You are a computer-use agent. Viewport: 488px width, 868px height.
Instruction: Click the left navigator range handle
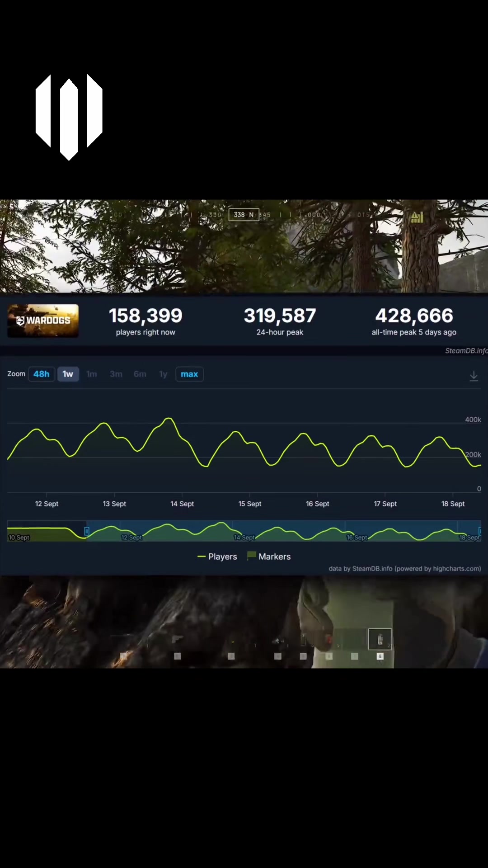pos(87,531)
